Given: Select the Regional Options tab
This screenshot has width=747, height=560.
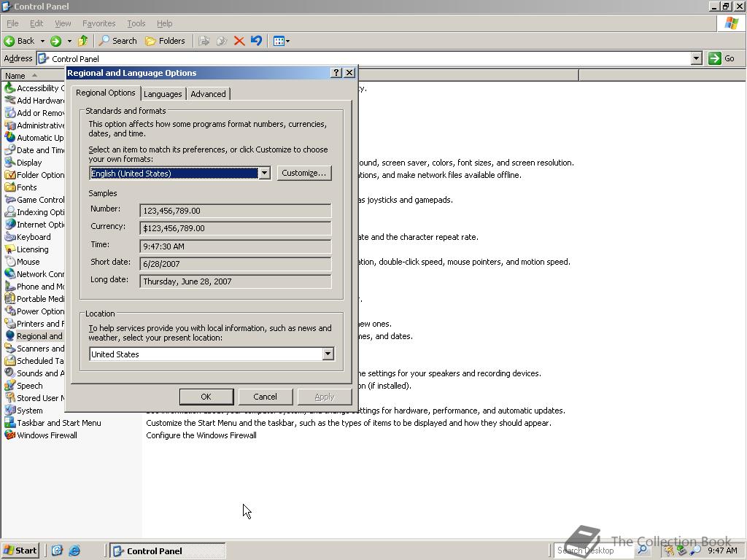Looking at the screenshot, I should (106, 93).
